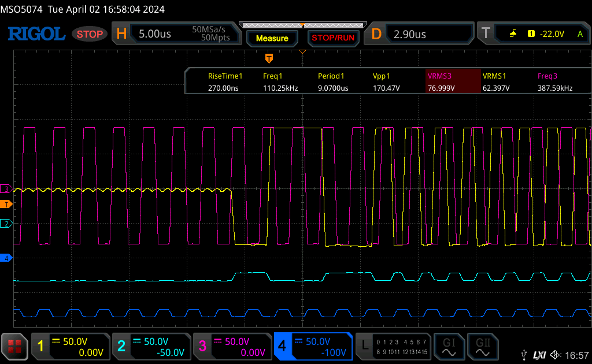Select channel 2 offset -50.0V value
Viewport: 592px width, 364px height.
[x=171, y=352]
